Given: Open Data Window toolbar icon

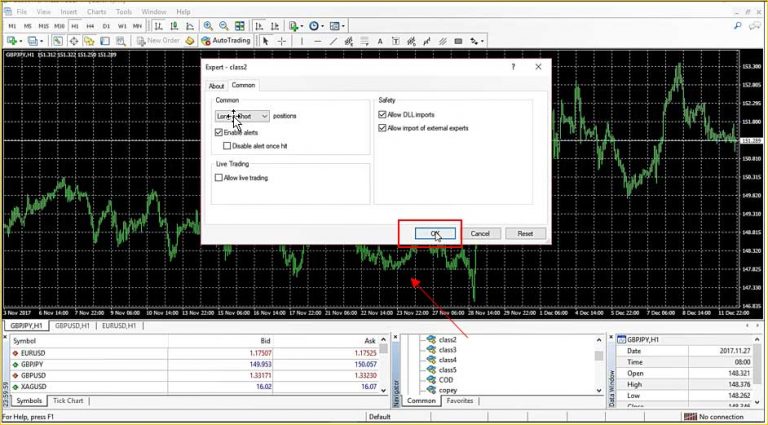Looking at the screenshot, I should click(x=73, y=41).
